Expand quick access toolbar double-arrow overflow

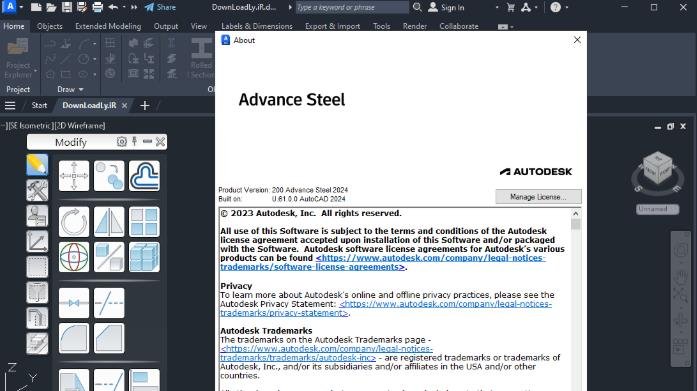click(134, 7)
